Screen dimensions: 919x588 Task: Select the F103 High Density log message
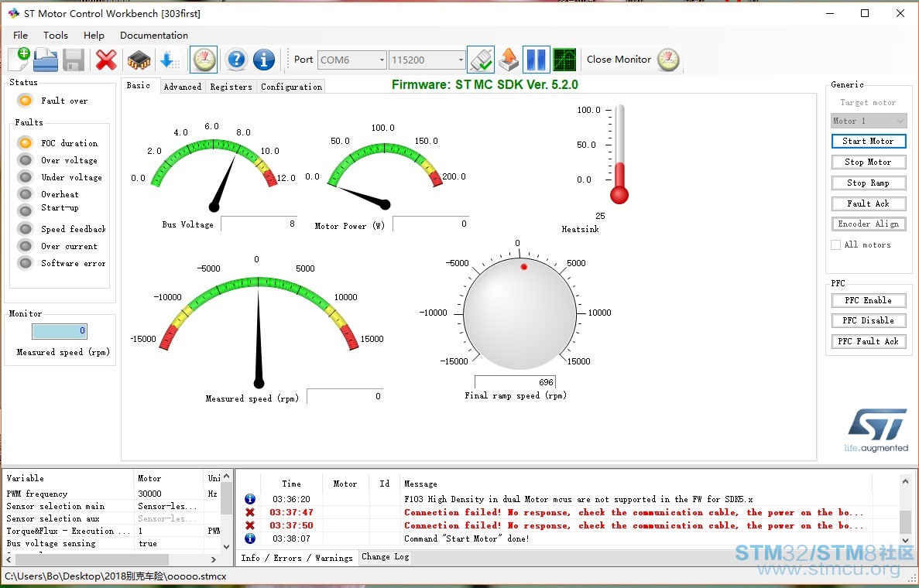point(578,500)
